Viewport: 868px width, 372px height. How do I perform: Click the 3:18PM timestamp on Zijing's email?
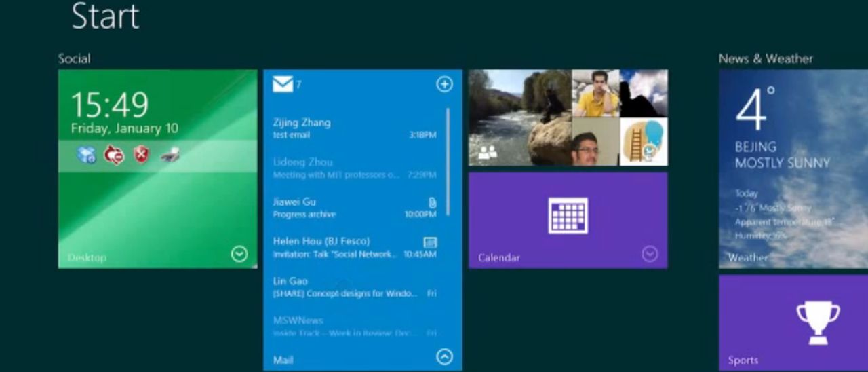coord(423,135)
